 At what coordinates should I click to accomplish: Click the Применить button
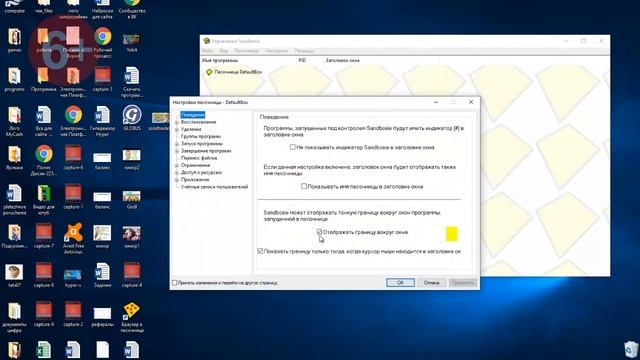462,282
